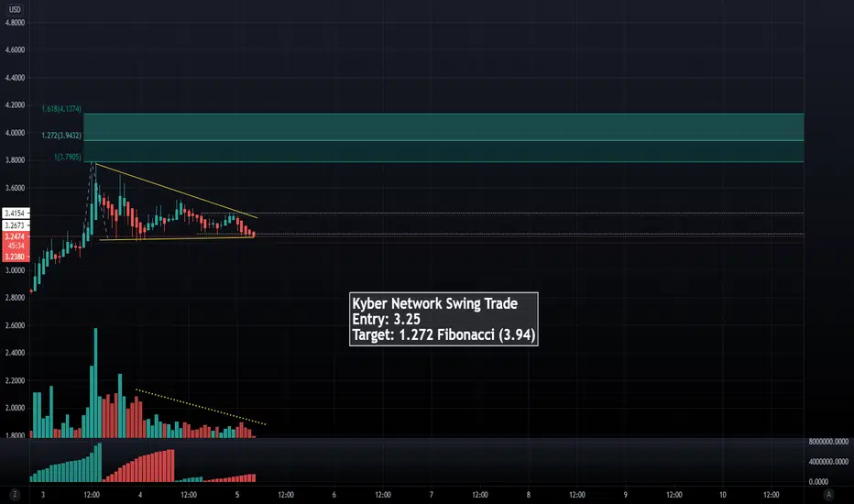Click the 4.4000 price axis tick

[16, 78]
